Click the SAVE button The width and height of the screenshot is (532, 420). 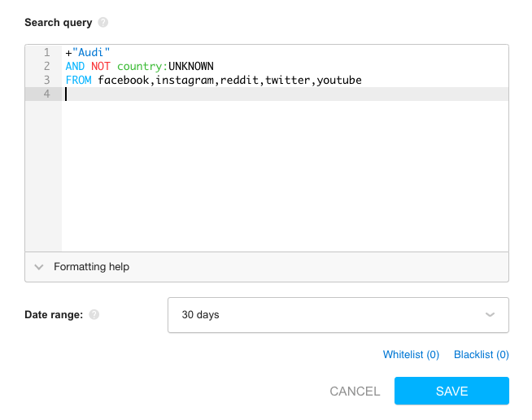pos(451,391)
